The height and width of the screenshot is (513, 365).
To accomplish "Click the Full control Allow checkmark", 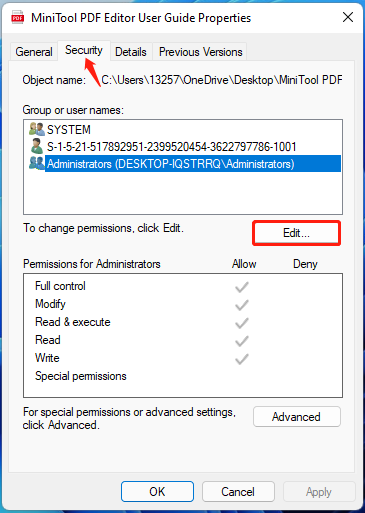I will tap(242, 287).
